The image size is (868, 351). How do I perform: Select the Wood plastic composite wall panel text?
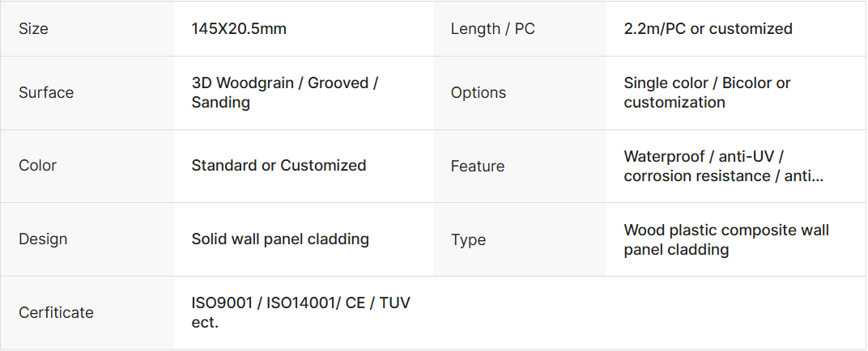coord(726,240)
